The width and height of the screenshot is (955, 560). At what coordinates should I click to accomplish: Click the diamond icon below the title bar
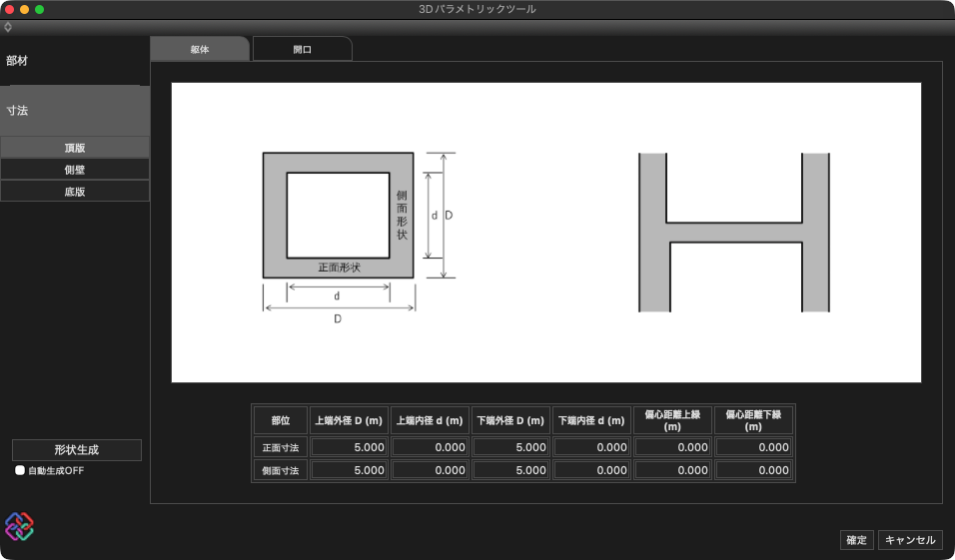pos(8,27)
